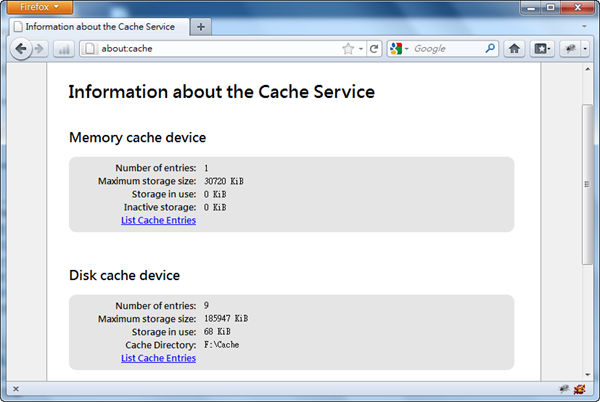Open List Cache Entries for disk cache
The height and width of the screenshot is (402, 600).
pyautogui.click(x=158, y=357)
